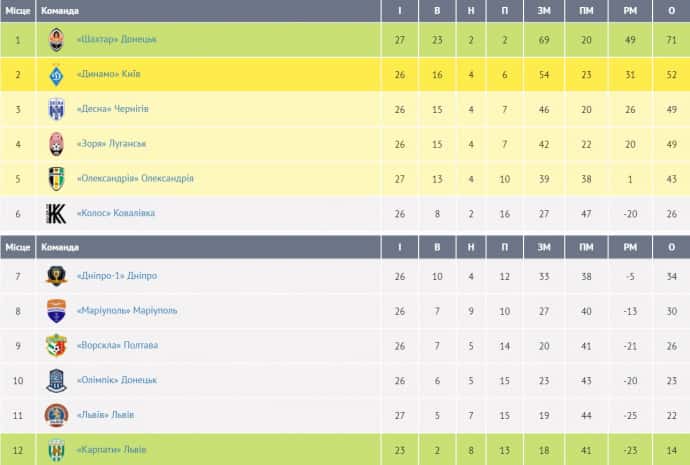Open the «Маріуполь» Маріуполь team page

tap(126, 311)
